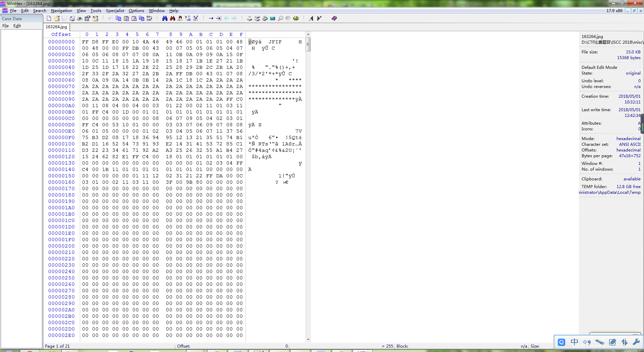Click the clipboard paste icon

coord(134,18)
